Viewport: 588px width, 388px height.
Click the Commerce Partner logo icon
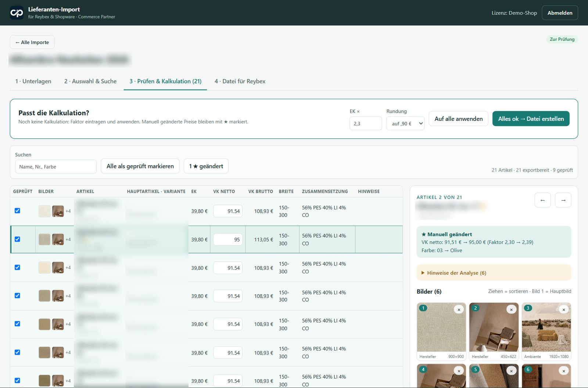[17, 13]
